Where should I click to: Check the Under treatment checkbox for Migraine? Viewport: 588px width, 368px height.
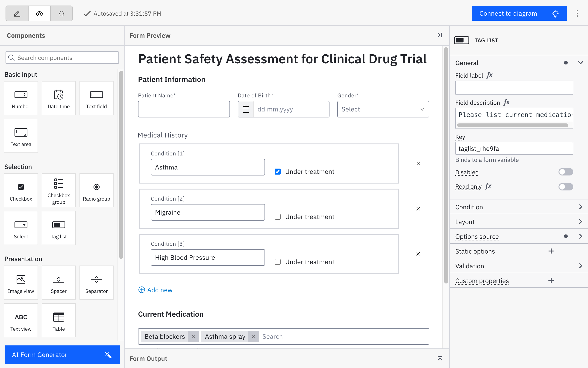click(277, 216)
